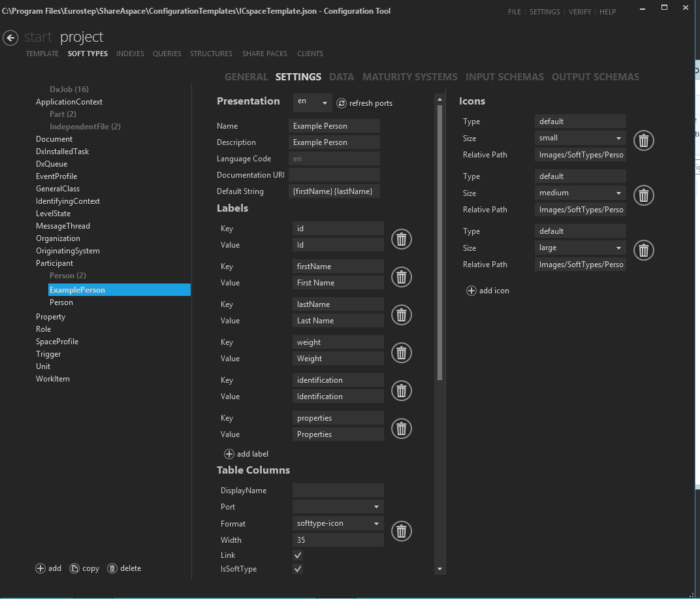
Task: Select ExamplePerson in the soft type tree
Action: [x=119, y=290]
